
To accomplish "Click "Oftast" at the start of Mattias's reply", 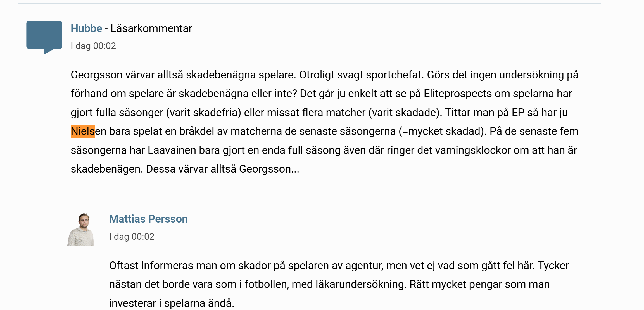I will pyautogui.click(x=124, y=266).
